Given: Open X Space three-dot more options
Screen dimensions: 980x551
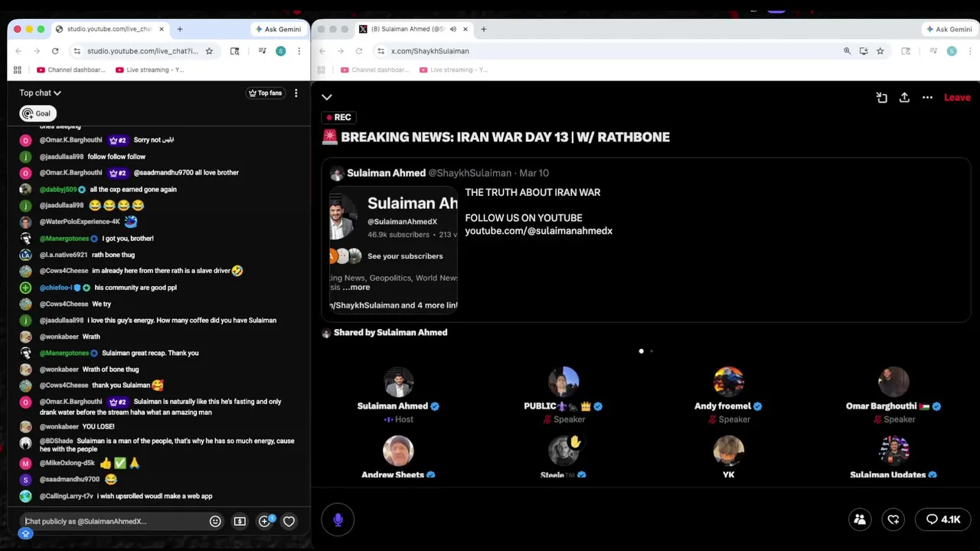Looking at the screenshot, I should pyautogui.click(x=927, y=97).
